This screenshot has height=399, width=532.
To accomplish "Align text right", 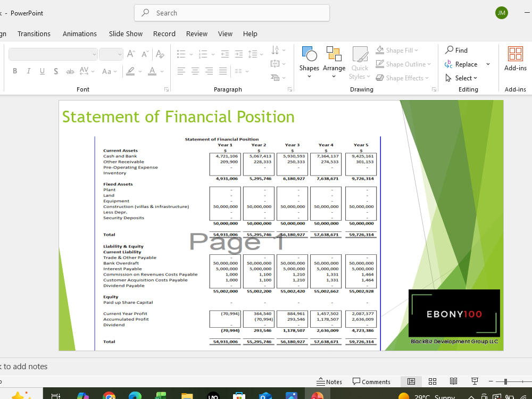I will click(209, 71).
